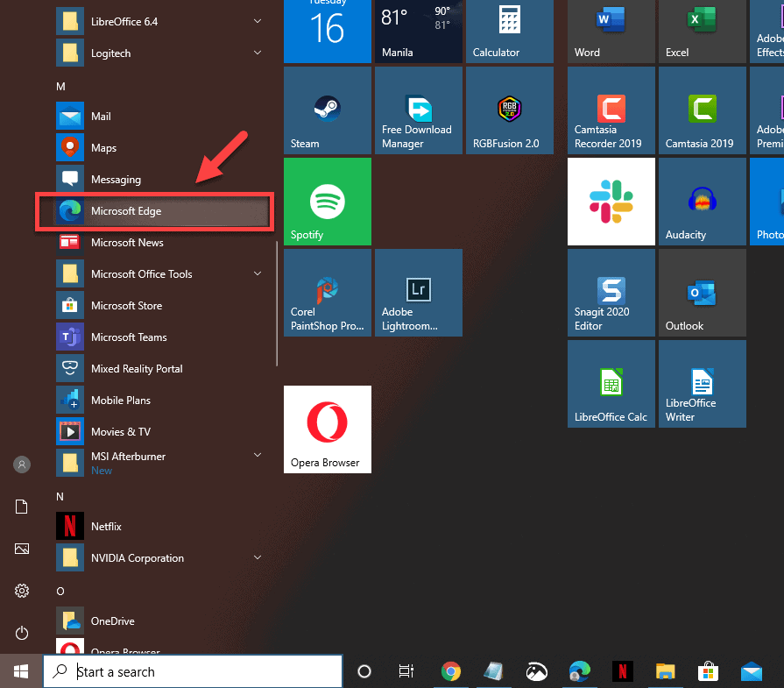The height and width of the screenshot is (688, 784).
Task: Open Pictures from the left rail
Action: (x=22, y=549)
